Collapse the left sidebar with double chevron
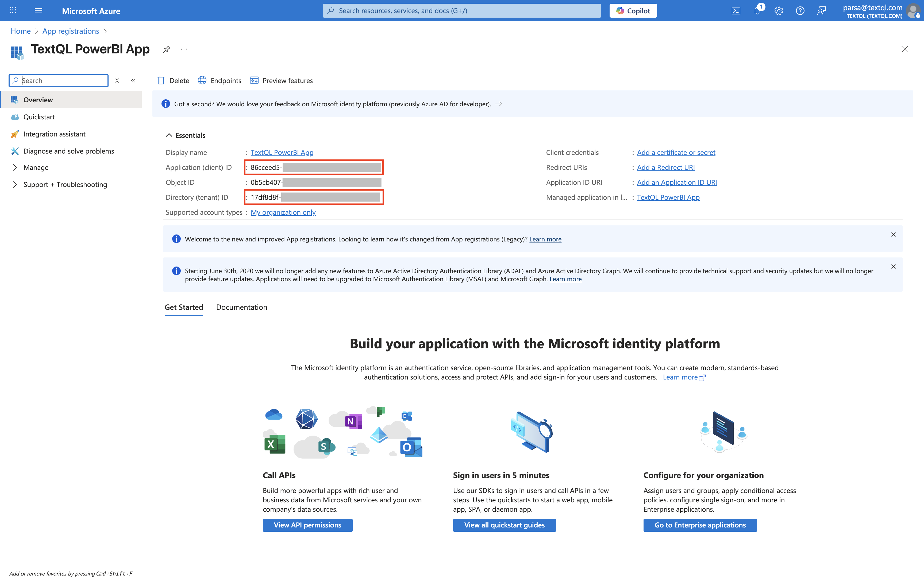The width and height of the screenshot is (924, 579). (x=133, y=80)
